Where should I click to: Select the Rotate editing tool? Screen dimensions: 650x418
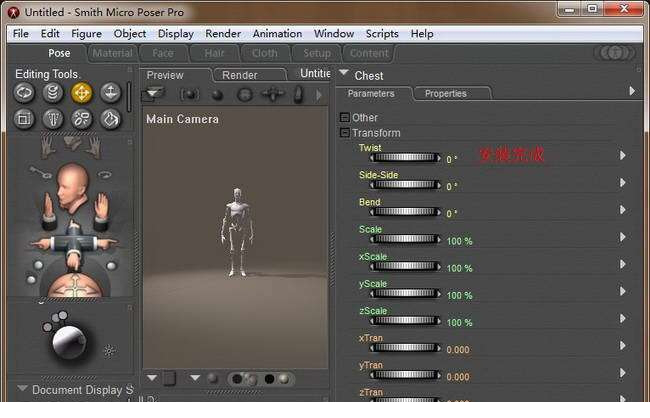click(x=24, y=92)
